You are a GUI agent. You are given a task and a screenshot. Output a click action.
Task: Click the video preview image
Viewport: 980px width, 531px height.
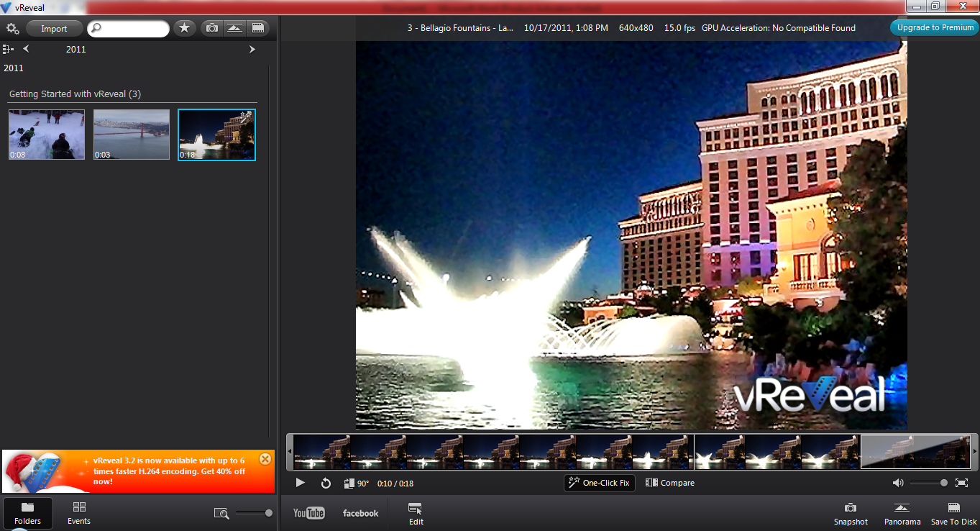click(x=631, y=235)
